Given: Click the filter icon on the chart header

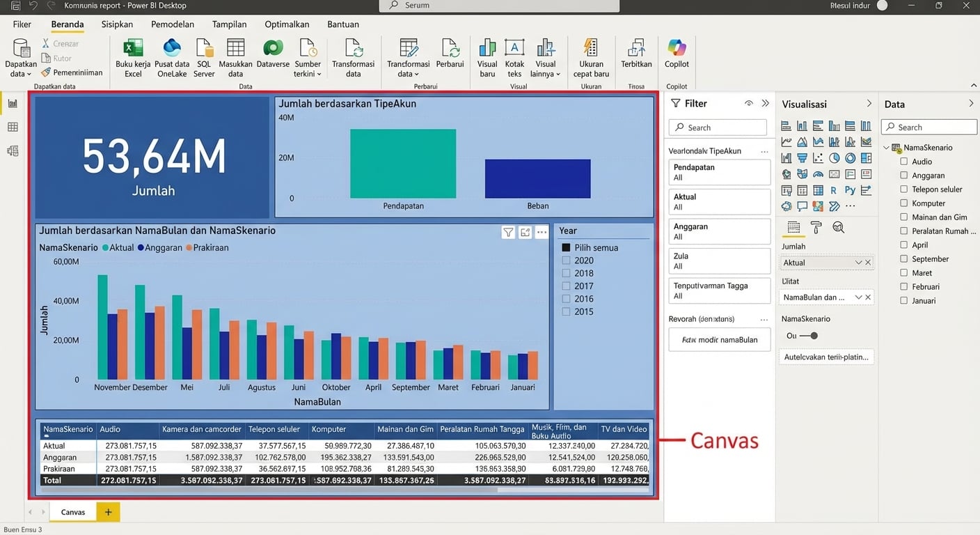Looking at the screenshot, I should point(508,233).
